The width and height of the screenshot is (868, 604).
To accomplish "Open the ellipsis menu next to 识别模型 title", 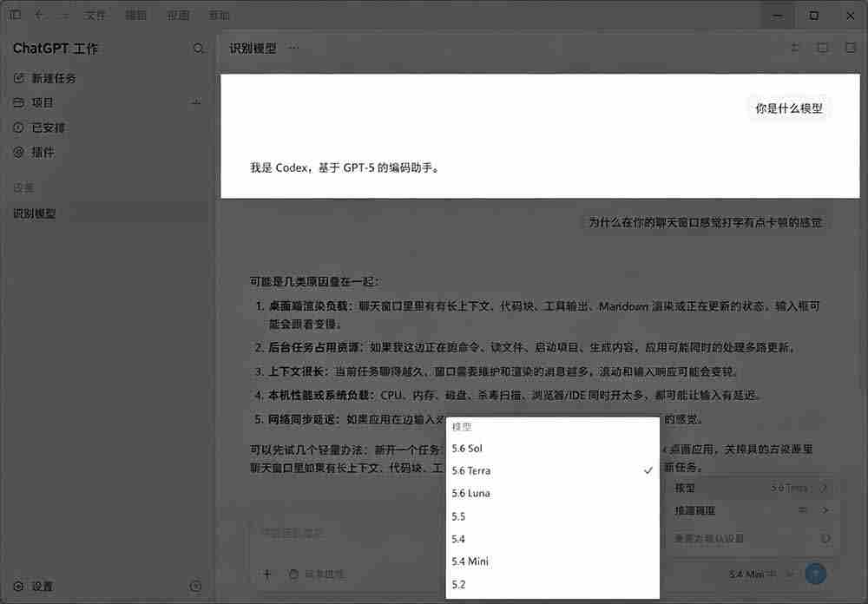I will tap(293, 49).
